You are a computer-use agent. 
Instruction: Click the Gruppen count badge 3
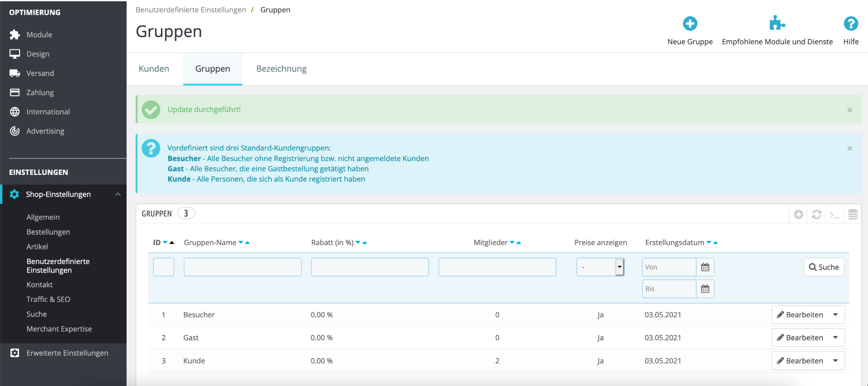186,213
